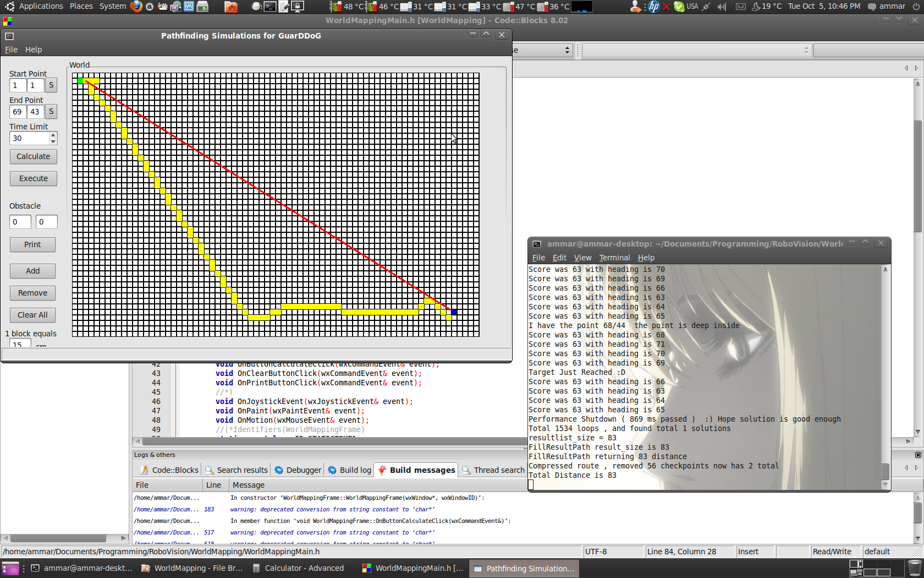The height and width of the screenshot is (578, 924).
Task: Launch Firefox from the top panel
Action: (136, 7)
